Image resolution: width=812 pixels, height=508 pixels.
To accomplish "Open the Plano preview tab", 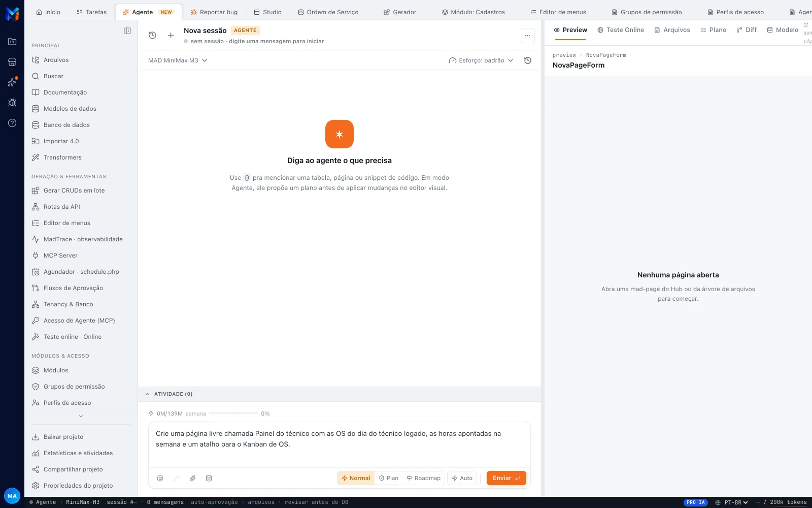I will click(x=713, y=30).
